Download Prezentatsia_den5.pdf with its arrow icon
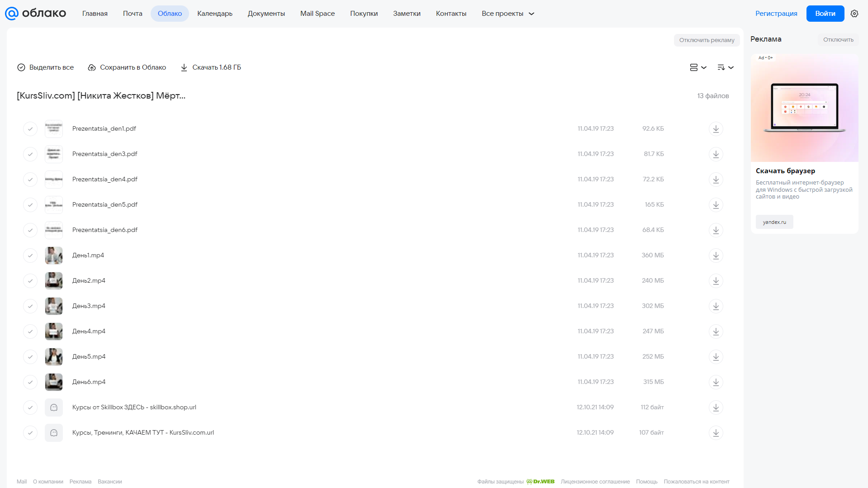The width and height of the screenshot is (868, 488). click(716, 205)
